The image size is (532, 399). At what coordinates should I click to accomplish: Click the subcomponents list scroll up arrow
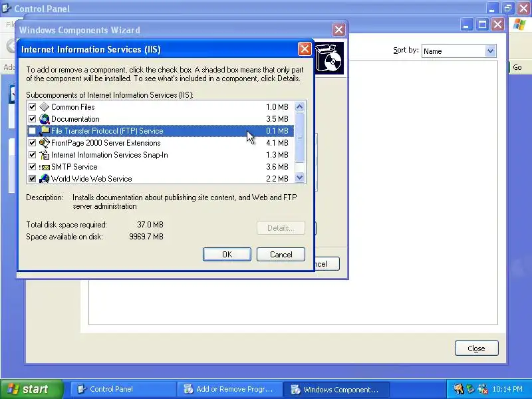tap(300, 107)
